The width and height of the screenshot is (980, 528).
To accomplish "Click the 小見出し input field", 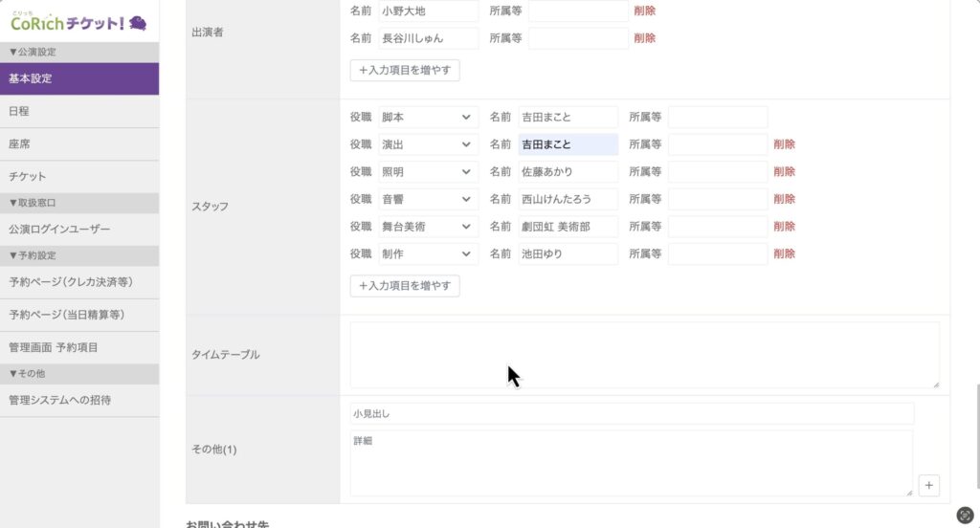I will coord(632,413).
